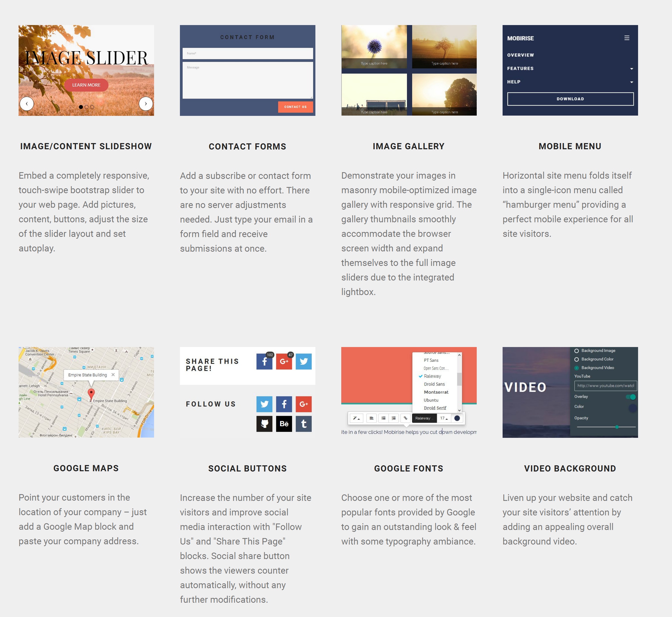Click the GitHub follow icon
The image size is (672, 617).
[264, 424]
